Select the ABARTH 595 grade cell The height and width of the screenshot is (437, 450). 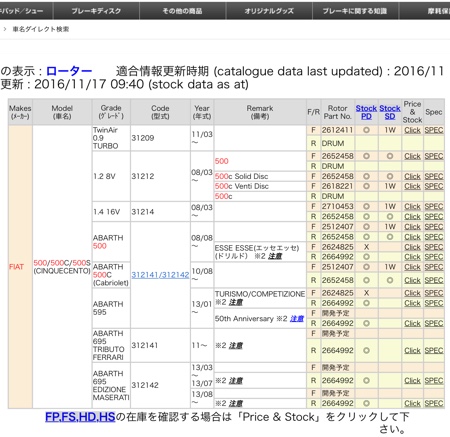click(x=111, y=308)
